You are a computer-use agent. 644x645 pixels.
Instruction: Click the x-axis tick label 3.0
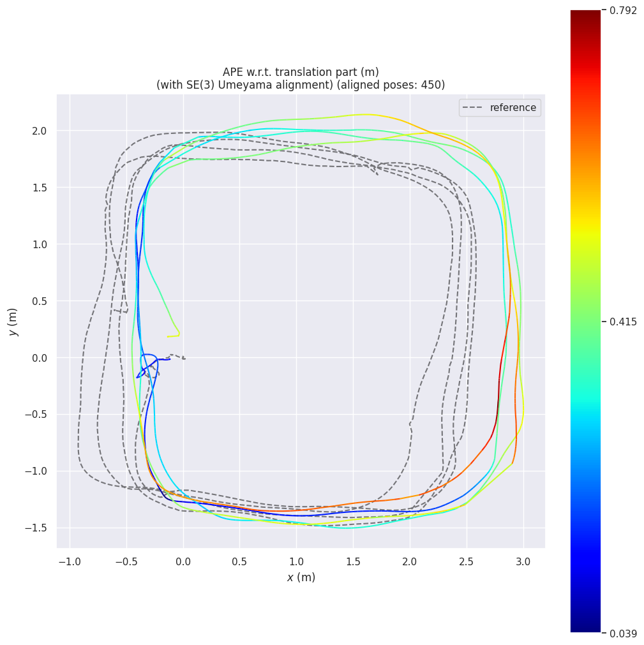(x=523, y=561)
